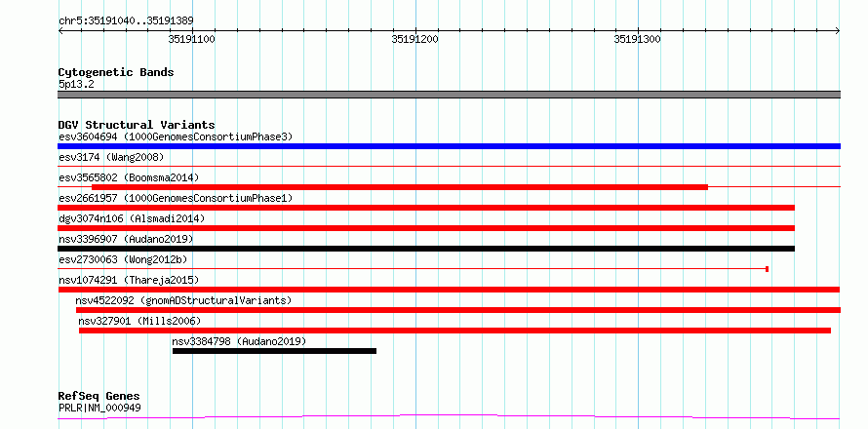The image size is (868, 429).
Task: Click the small red esv2730063 end block
Action: 767,269
